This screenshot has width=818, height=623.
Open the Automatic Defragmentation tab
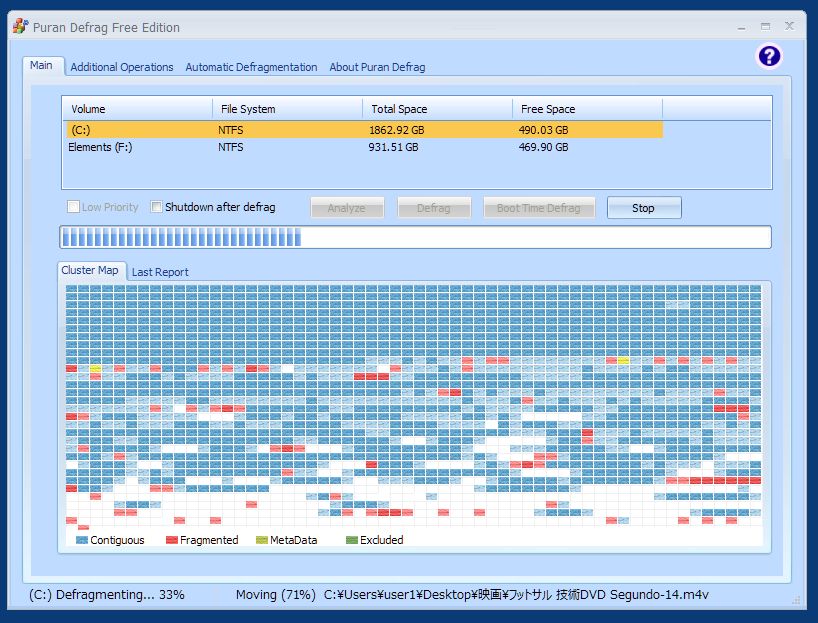[x=251, y=67]
